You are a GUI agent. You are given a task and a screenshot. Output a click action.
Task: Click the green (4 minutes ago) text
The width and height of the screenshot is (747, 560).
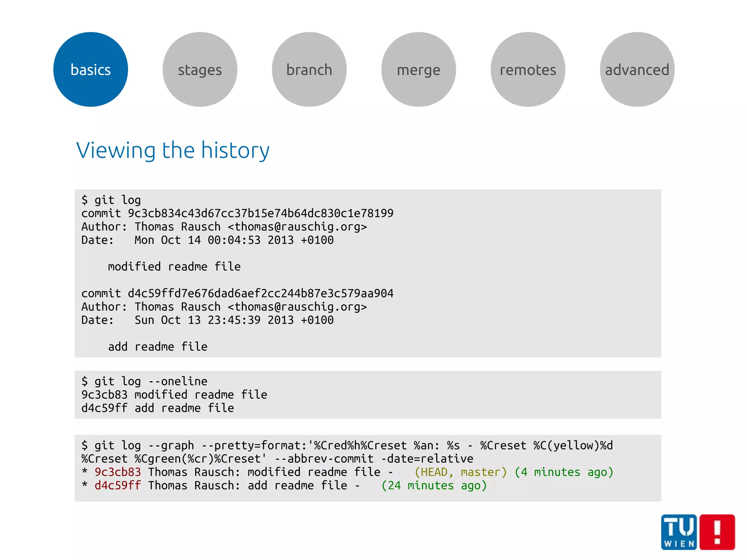tap(564, 472)
